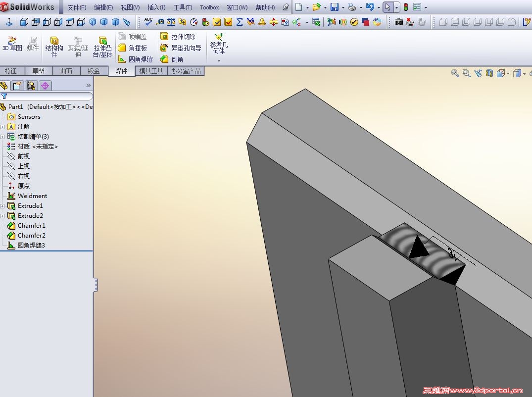Viewport: 532px width, 397px height.
Task: Click the Design Table icon
Action: pos(316,22)
